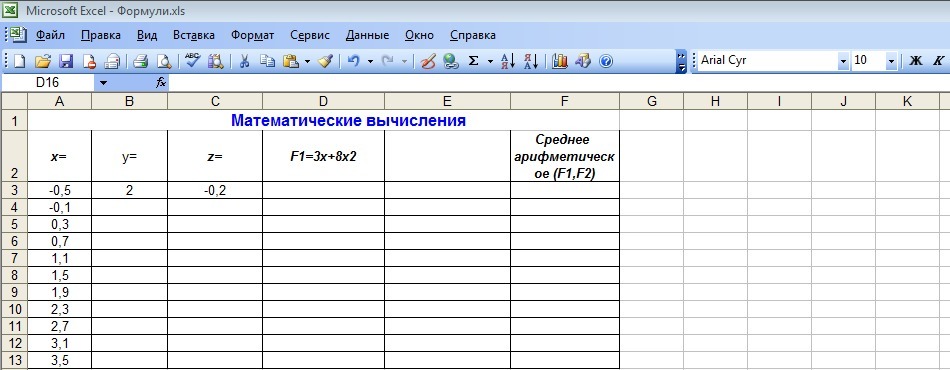Expand the font size 10 dropdown

click(891, 61)
